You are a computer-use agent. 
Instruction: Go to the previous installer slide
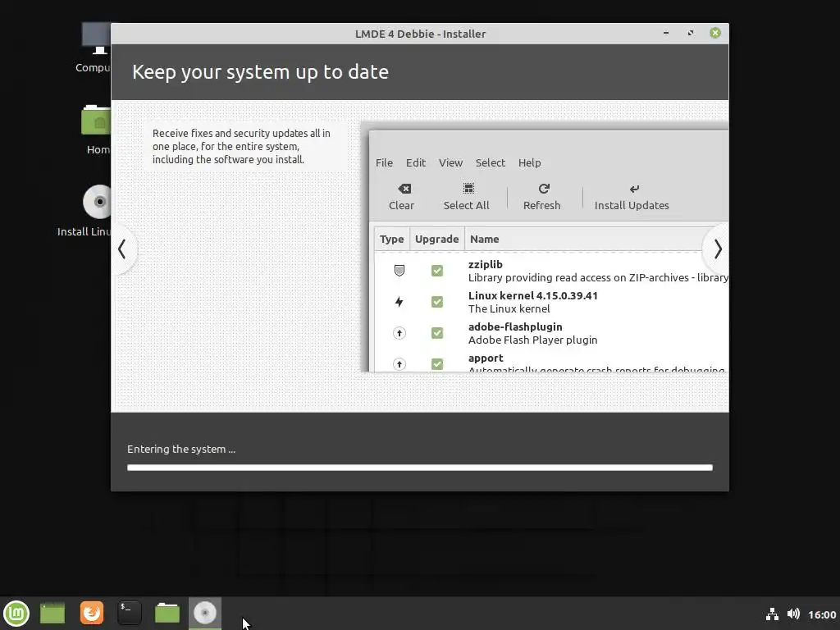pos(122,249)
